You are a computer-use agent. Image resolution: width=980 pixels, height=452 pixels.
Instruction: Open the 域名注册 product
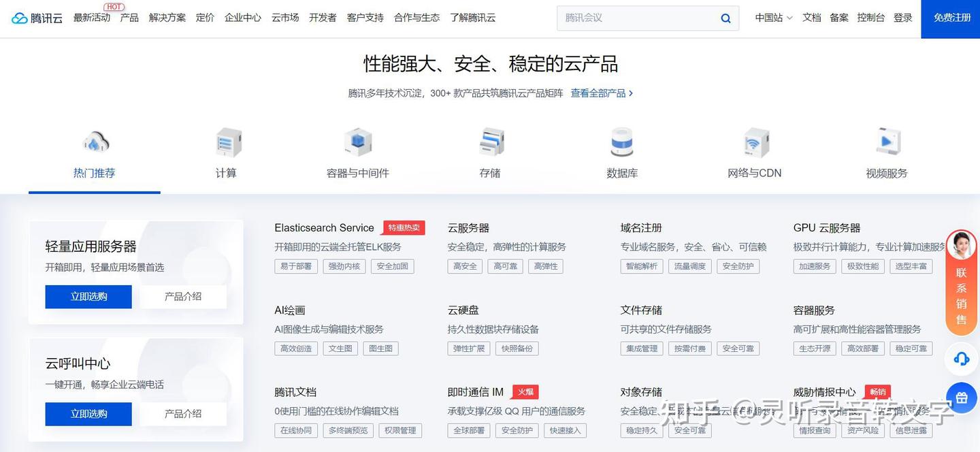tap(641, 228)
